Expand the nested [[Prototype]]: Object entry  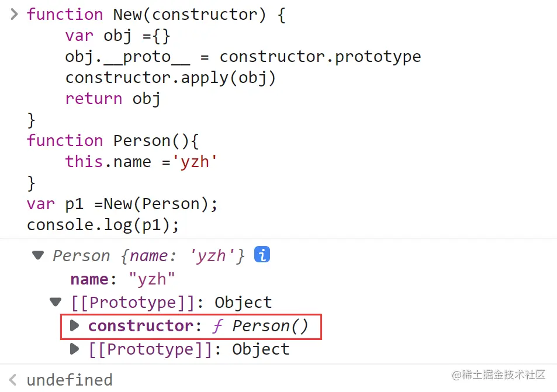coord(74,349)
